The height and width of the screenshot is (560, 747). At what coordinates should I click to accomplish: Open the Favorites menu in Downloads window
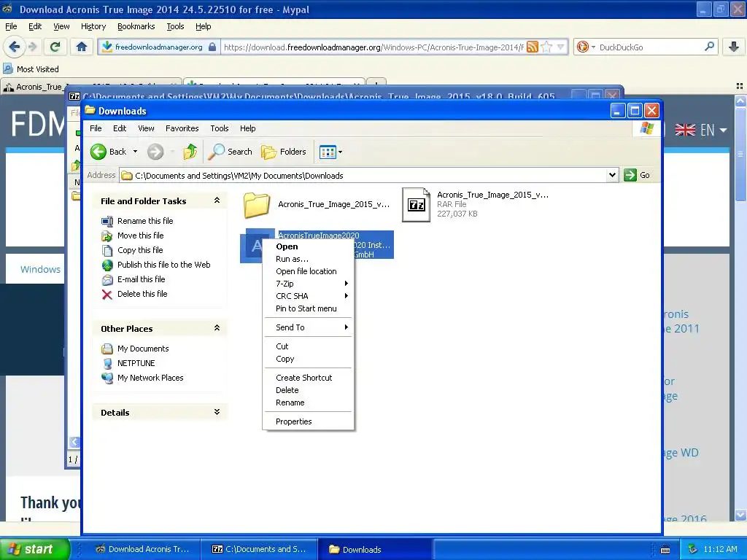pos(182,128)
